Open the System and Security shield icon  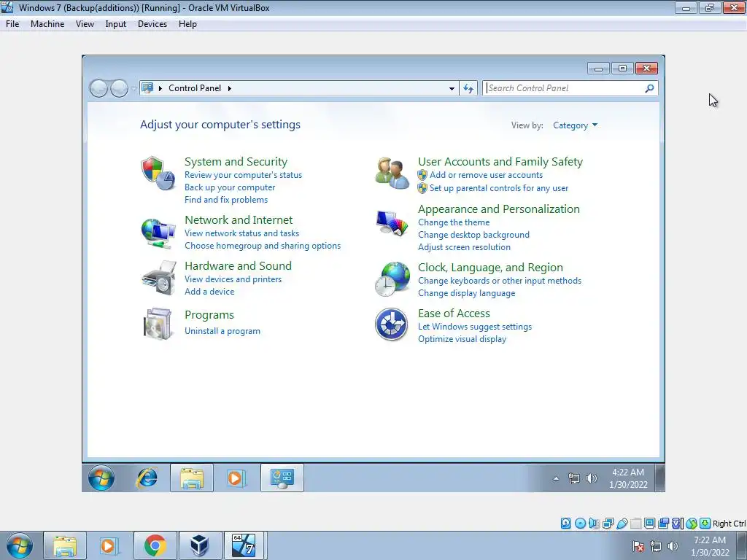point(158,173)
